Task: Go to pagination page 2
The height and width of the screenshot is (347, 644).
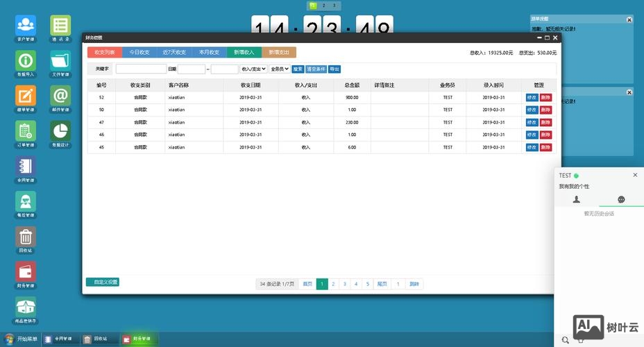Action: coord(334,284)
